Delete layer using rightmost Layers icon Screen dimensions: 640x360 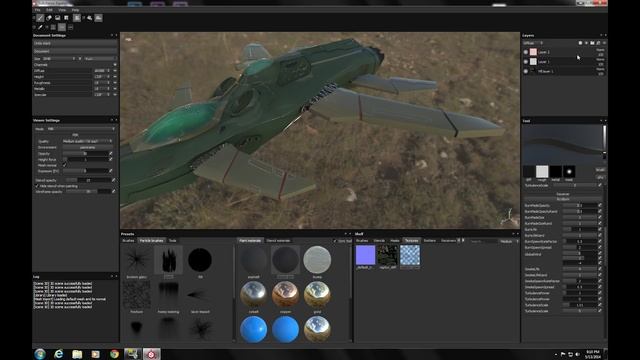604,43
